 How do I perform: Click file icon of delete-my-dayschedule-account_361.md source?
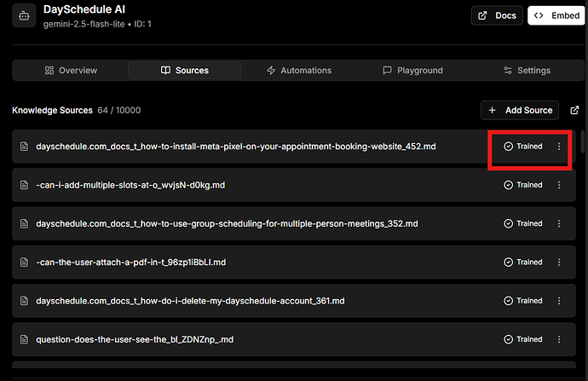click(x=24, y=301)
